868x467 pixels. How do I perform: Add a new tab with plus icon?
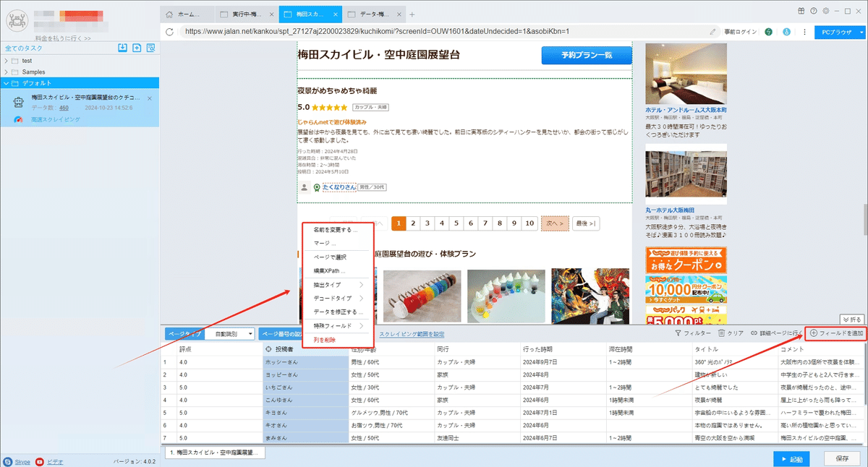412,14
